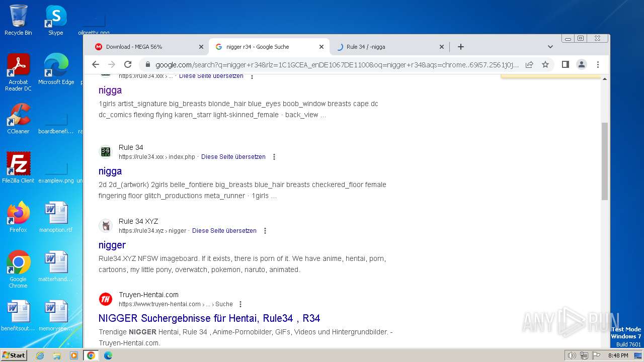The height and width of the screenshot is (362, 644).
Task: Select the examplew.png file on desktop
Action: 56,171
